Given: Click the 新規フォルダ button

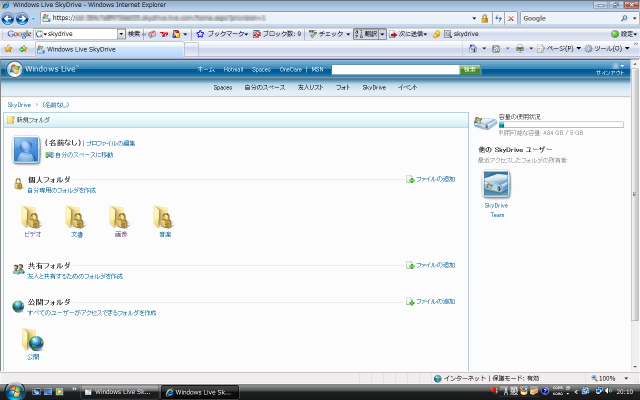Looking at the screenshot, I should tap(29, 120).
